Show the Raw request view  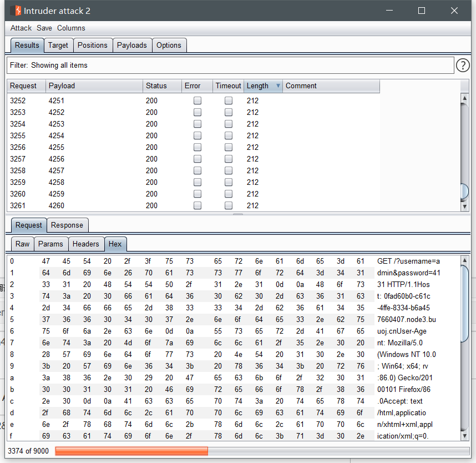tap(23, 244)
